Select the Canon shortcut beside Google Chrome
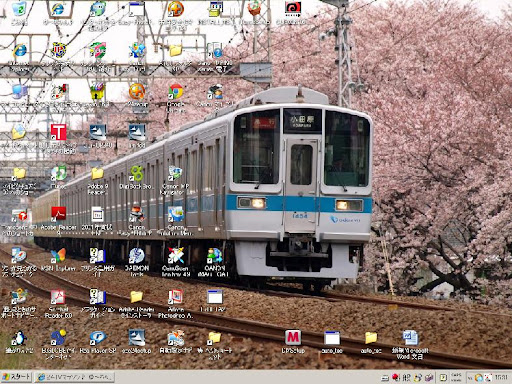This screenshot has width=512, height=384. point(215,92)
